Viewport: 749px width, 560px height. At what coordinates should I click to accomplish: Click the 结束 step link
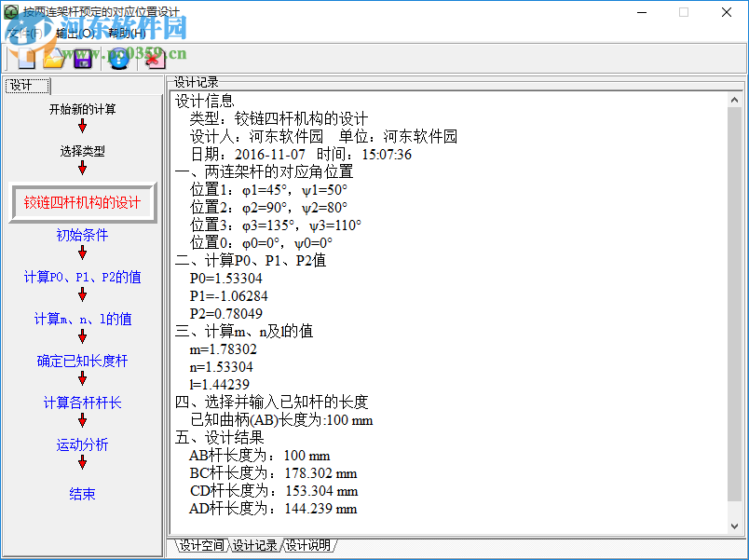pos(82,494)
